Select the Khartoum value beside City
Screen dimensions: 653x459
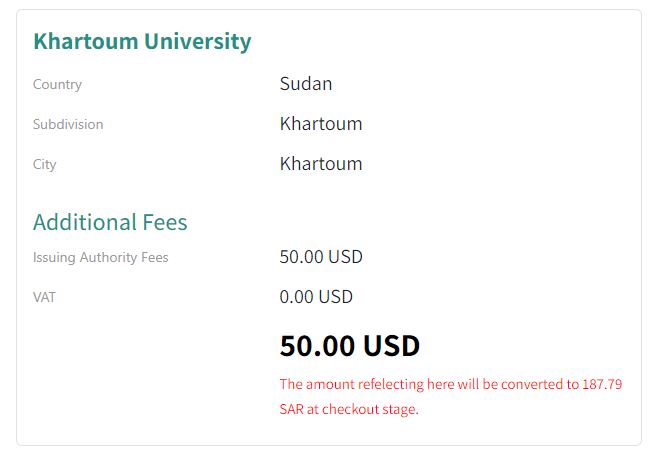321,164
